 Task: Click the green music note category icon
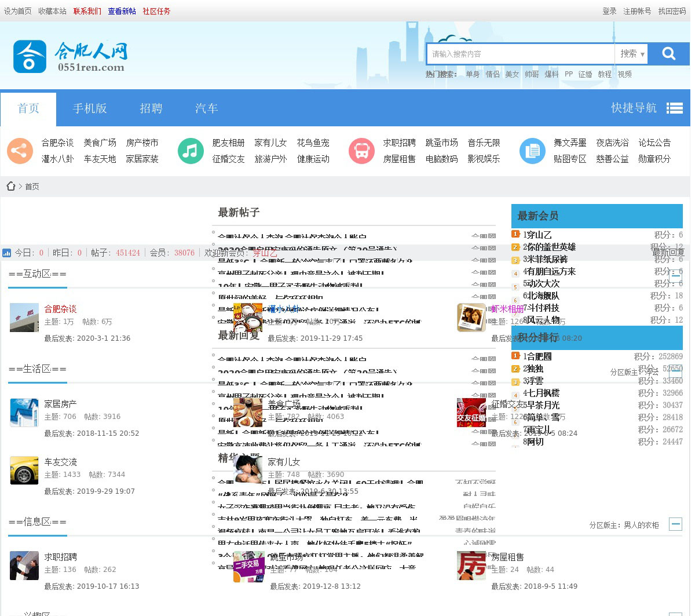191,151
